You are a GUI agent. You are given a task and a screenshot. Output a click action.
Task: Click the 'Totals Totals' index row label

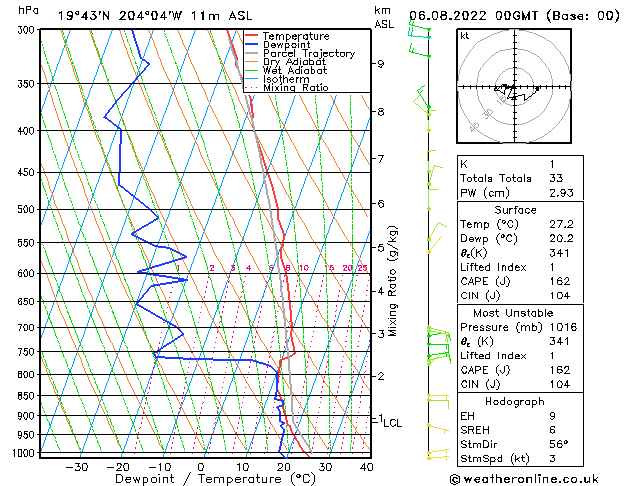click(496, 178)
